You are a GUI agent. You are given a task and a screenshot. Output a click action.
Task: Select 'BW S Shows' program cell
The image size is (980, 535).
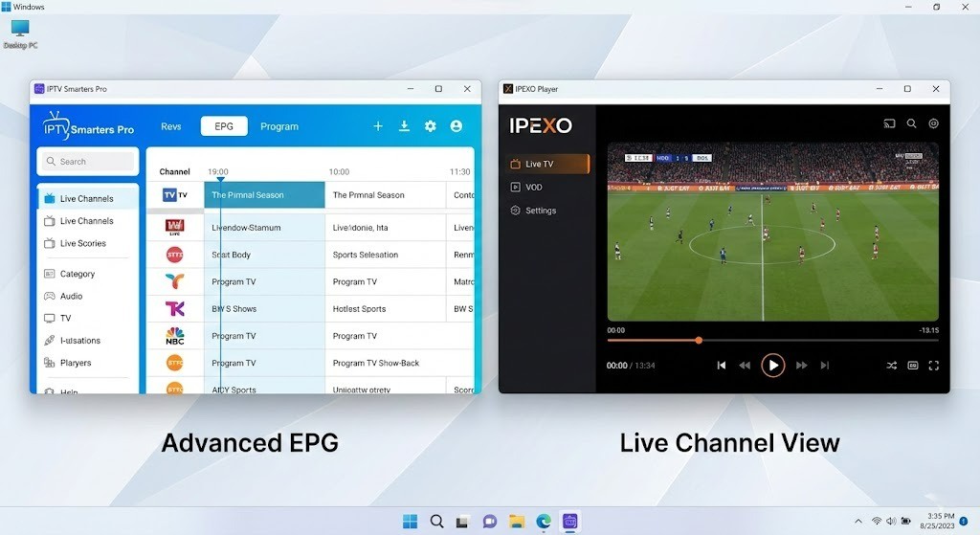264,309
